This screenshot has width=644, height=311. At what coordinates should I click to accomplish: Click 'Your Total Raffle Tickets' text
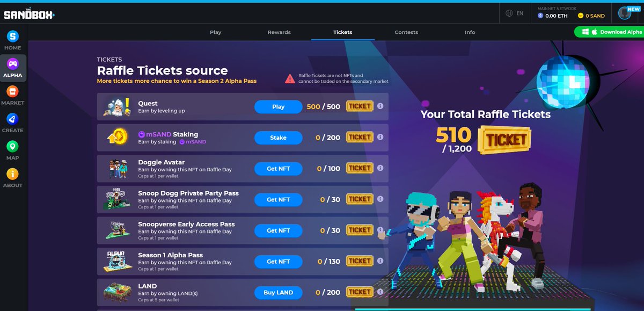tap(485, 114)
